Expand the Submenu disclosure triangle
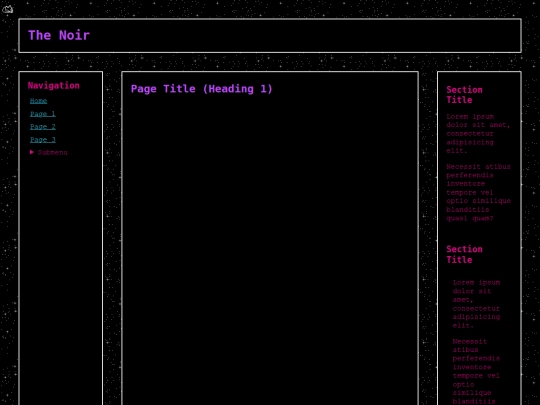This screenshot has height=405, width=540. [x=32, y=152]
